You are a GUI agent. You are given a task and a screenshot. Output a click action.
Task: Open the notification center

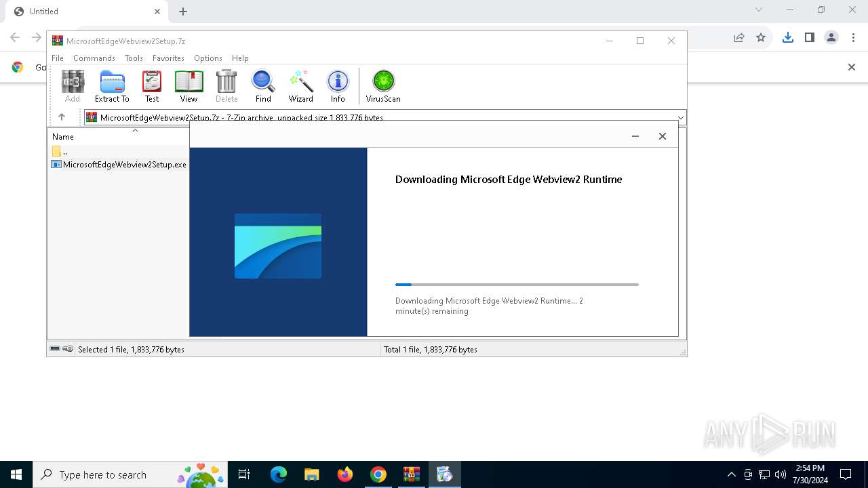pyautogui.click(x=846, y=474)
